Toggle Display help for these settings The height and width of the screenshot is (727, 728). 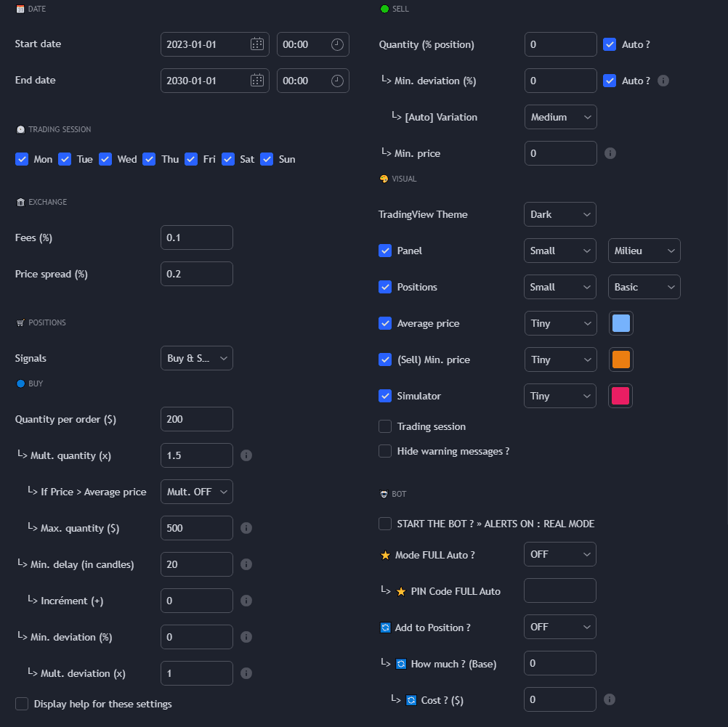pos(22,704)
